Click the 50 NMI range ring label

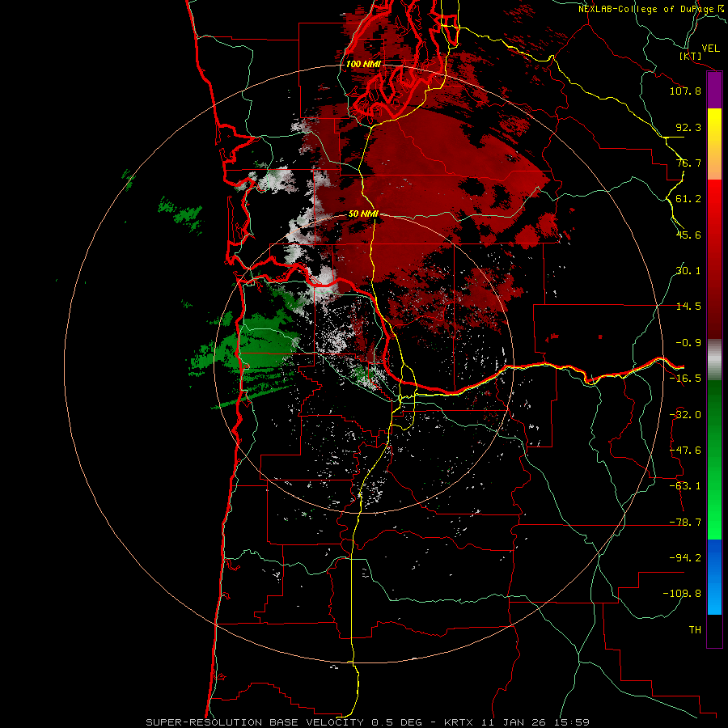pos(363,214)
